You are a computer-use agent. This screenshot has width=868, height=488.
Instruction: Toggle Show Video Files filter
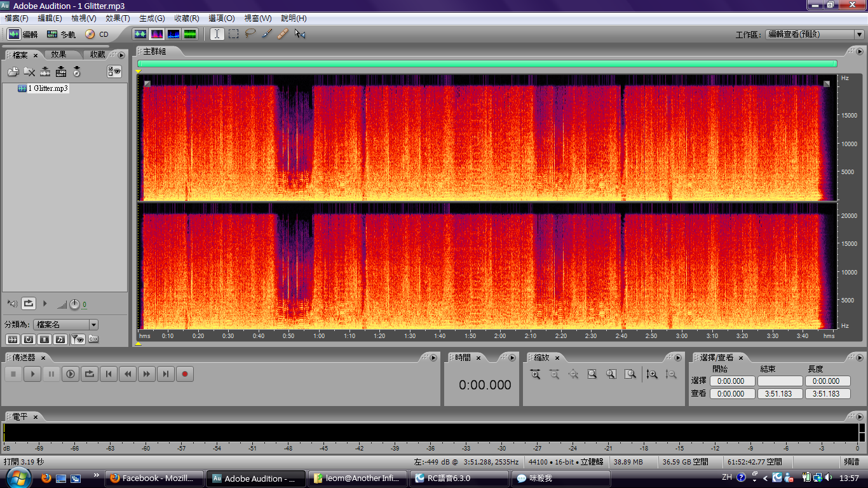pyautogui.click(x=44, y=339)
